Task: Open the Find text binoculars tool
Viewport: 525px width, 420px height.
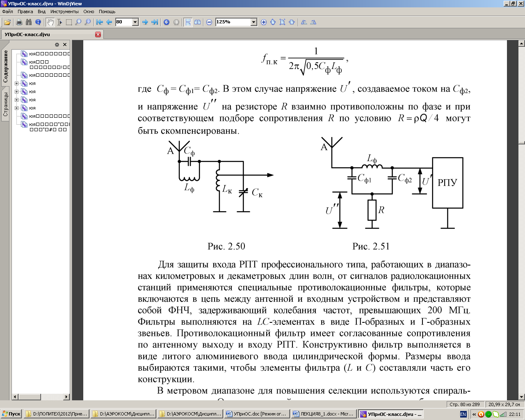Action: [29, 22]
